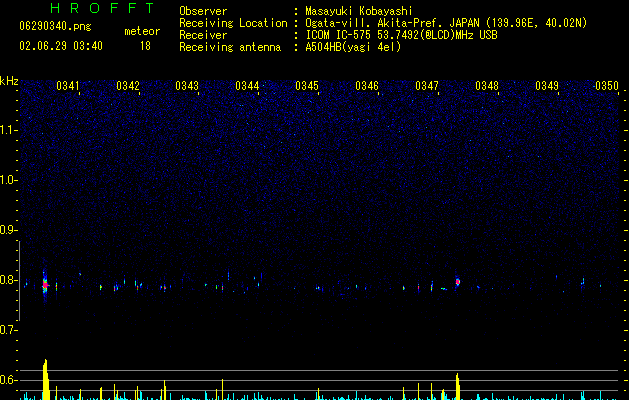Click the Observer label
Viewport: 629px width, 400px height.
pyautogui.click(x=203, y=11)
